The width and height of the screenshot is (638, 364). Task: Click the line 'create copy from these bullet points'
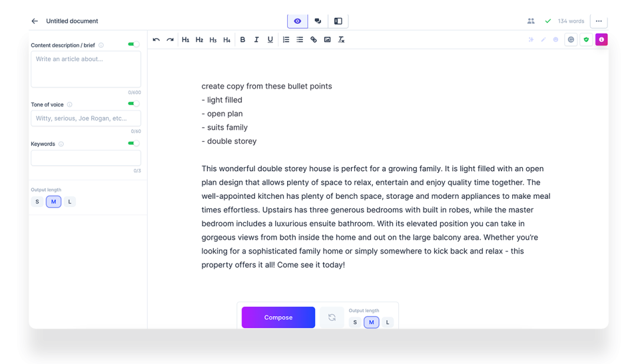(266, 86)
